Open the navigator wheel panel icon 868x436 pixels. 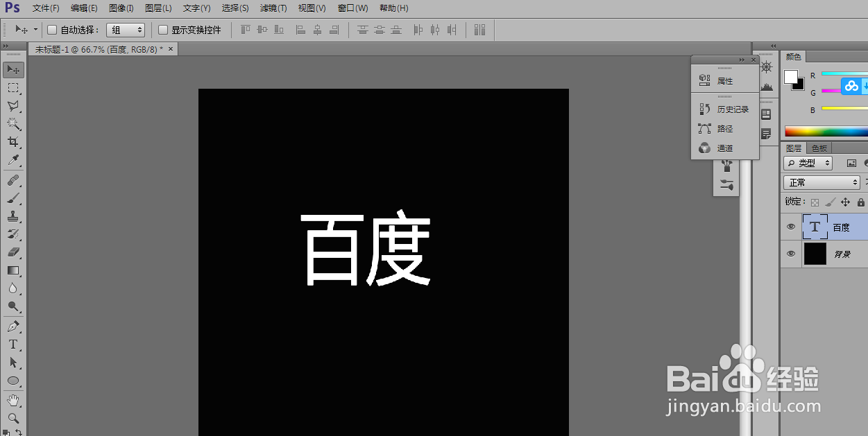[x=767, y=67]
